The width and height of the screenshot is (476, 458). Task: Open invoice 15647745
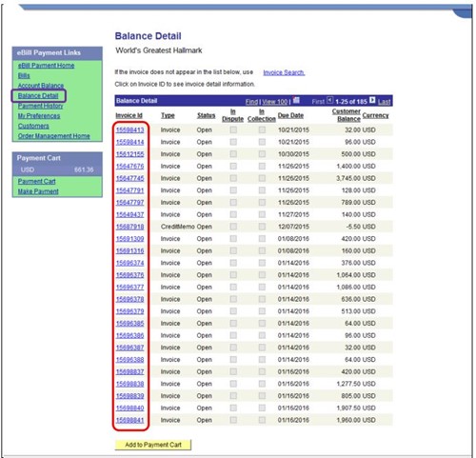point(129,178)
